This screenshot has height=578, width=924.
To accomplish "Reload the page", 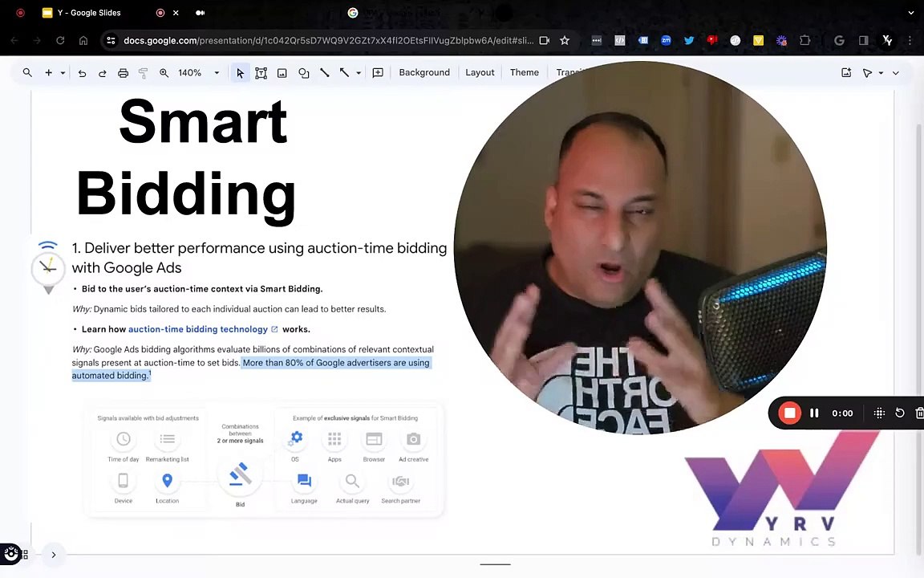I will click(x=60, y=40).
